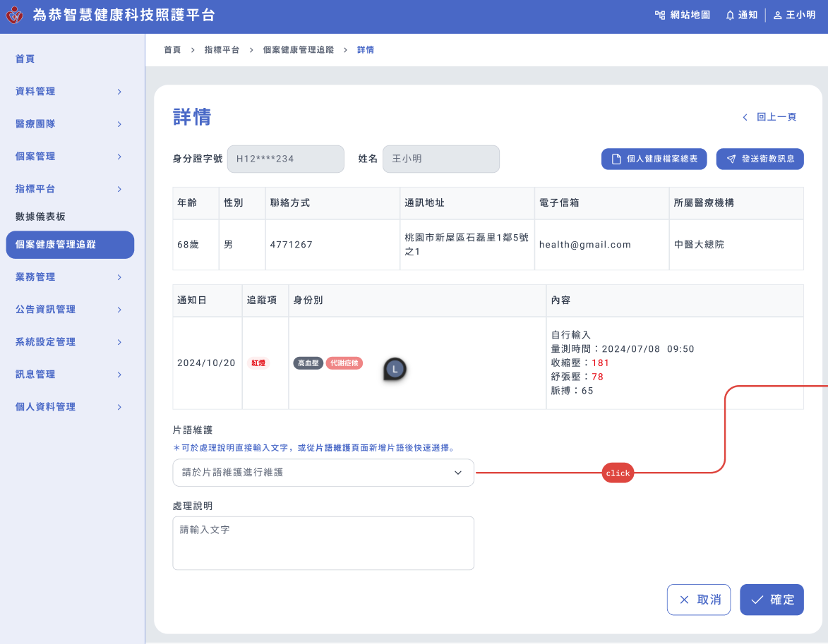Screen dimensions: 828x644
Task: Click the back arrow beside 回上一頁
Action: tap(745, 117)
